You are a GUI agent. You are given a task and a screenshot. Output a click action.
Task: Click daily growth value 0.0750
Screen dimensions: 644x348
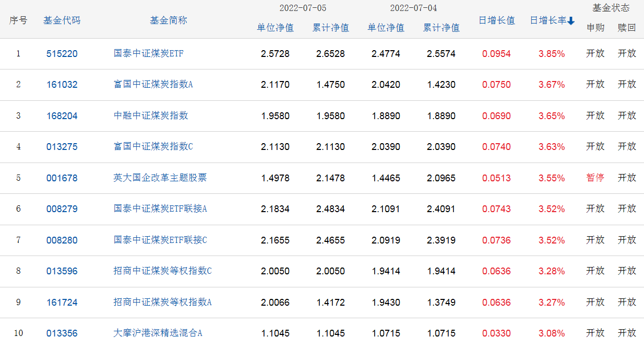click(x=496, y=85)
